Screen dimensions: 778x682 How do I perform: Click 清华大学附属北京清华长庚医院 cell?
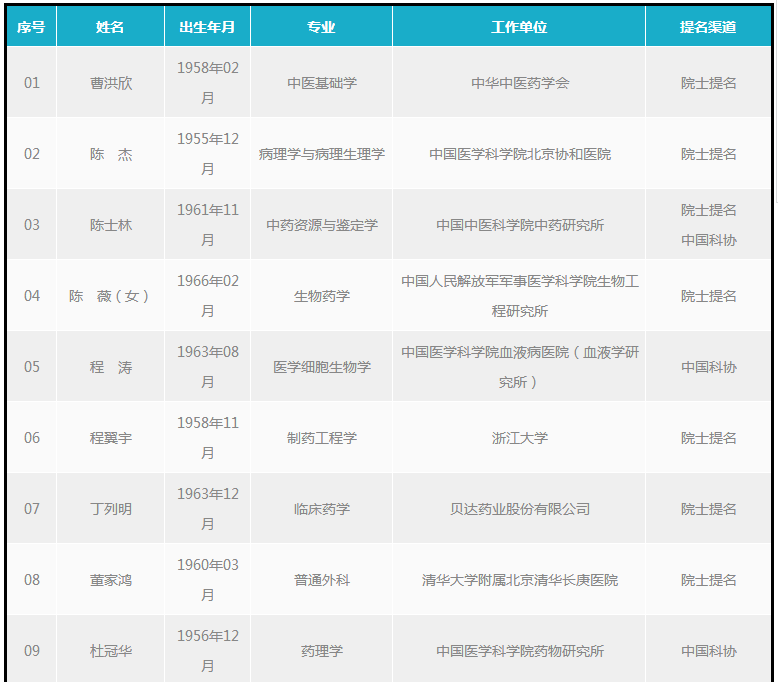519,580
